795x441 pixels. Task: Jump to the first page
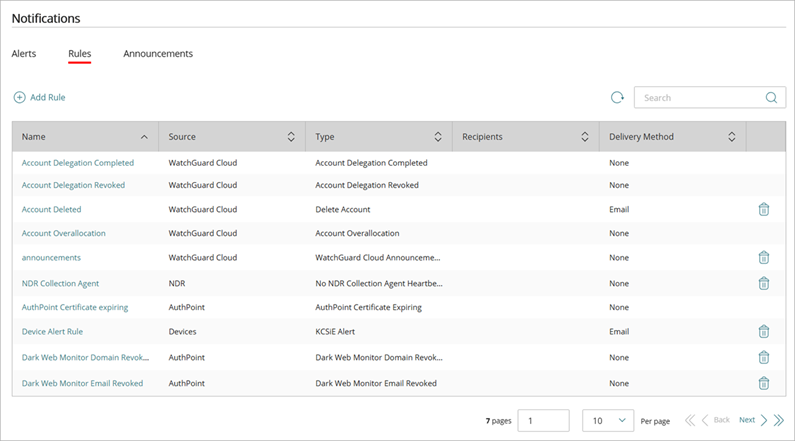[x=690, y=420]
